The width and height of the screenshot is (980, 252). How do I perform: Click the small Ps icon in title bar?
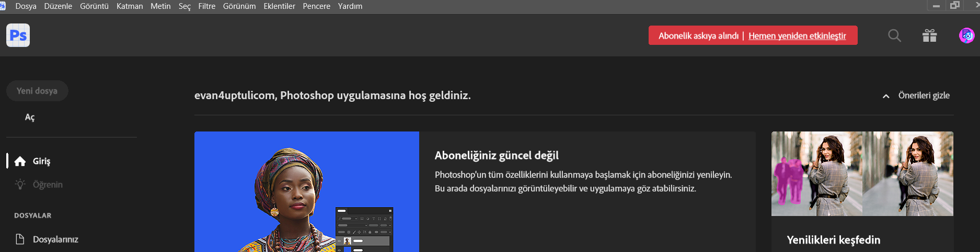(x=3, y=6)
